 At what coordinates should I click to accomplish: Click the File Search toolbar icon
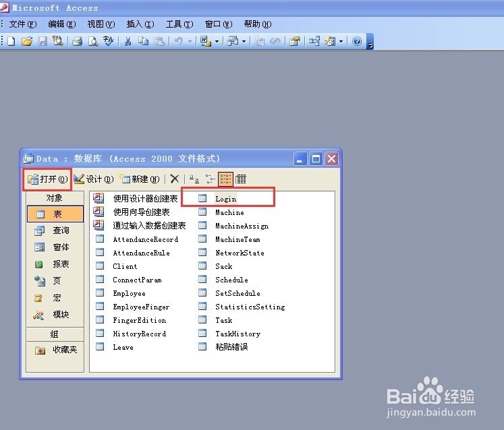click(58, 41)
